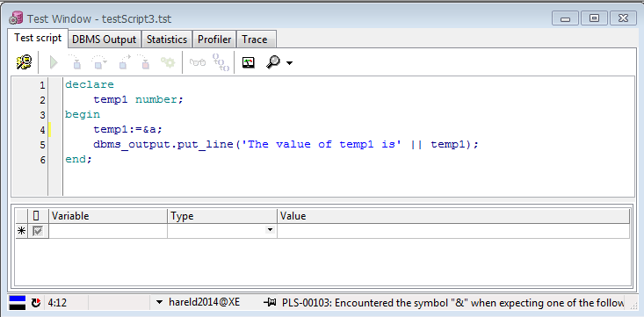Image resolution: width=644 pixels, height=317 pixels.
Task: Click the start debugger icon in toolbar
Action: click(25, 62)
